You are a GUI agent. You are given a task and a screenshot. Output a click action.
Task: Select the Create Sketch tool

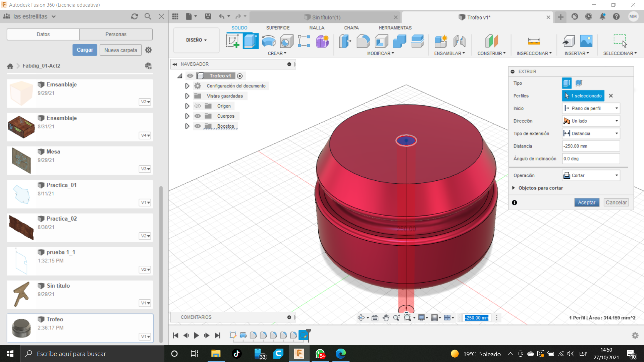pyautogui.click(x=232, y=41)
